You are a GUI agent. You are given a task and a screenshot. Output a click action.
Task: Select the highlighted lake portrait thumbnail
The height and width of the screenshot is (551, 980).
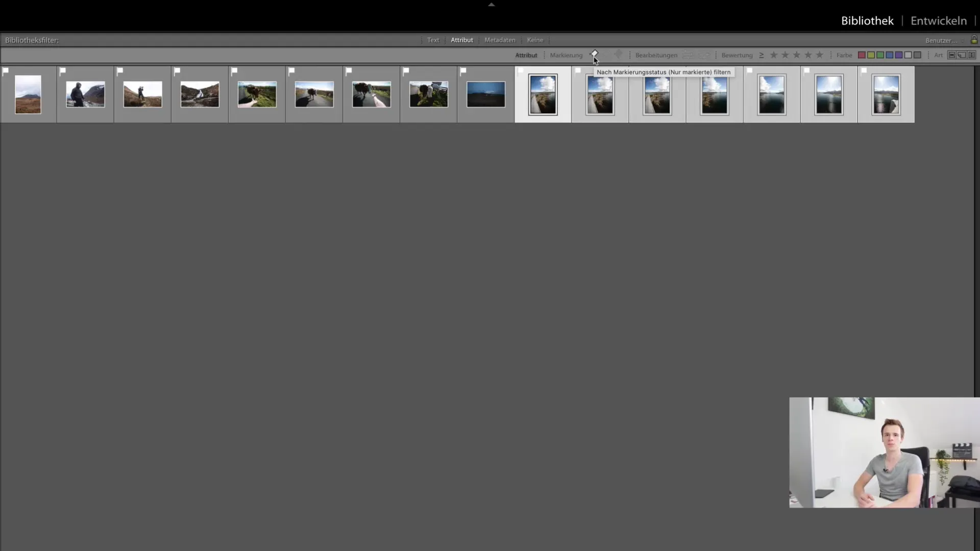pyautogui.click(x=543, y=94)
